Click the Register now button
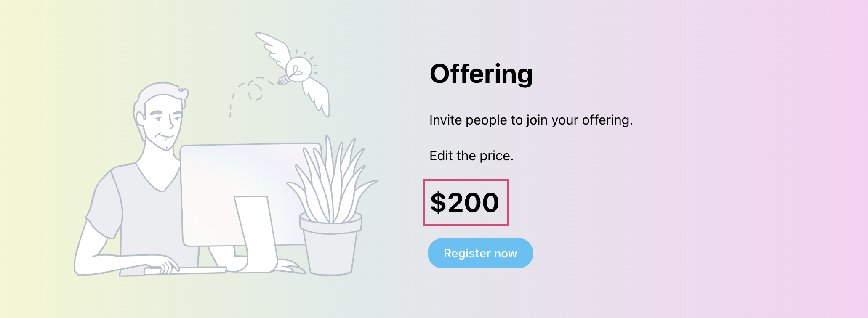The width and height of the screenshot is (868, 318). click(x=480, y=253)
